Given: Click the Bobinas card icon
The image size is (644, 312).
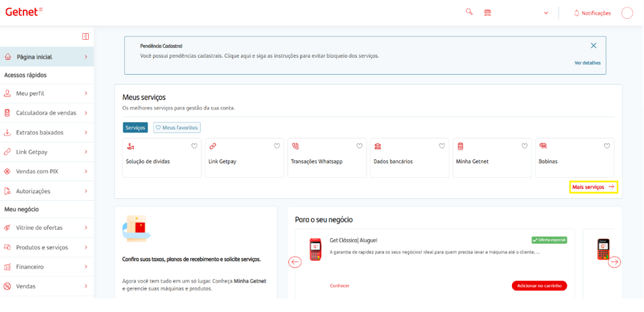Looking at the screenshot, I should coord(542,146).
